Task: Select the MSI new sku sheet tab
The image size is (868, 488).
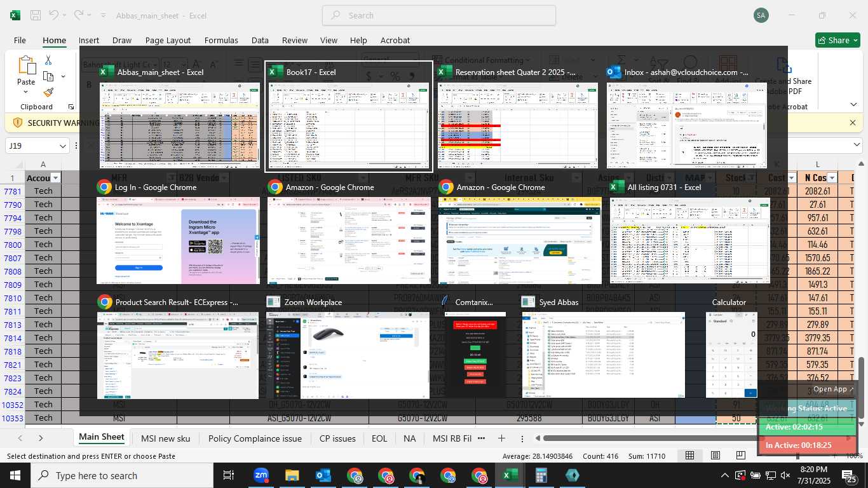Action: (165, 438)
